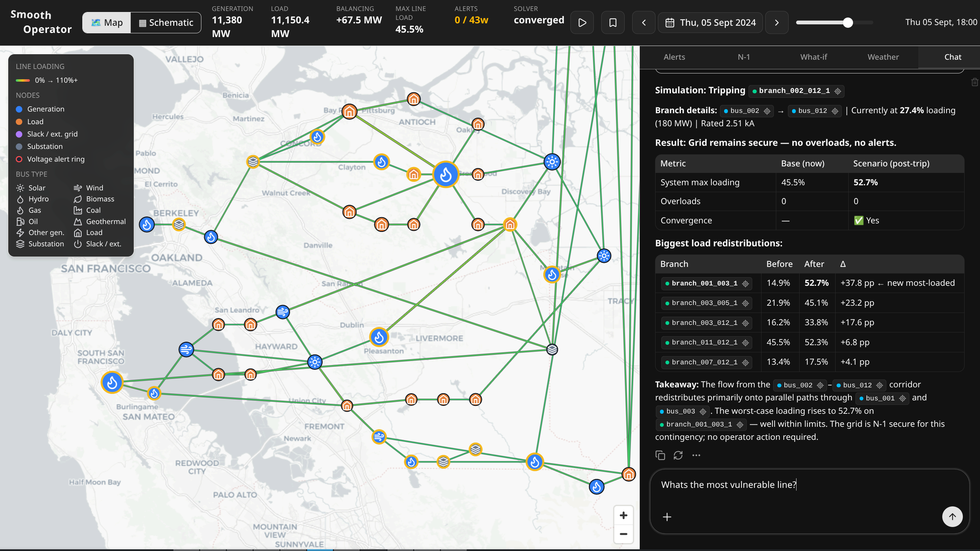Locate branch_003_005_1 on the map
980x551 pixels.
pos(746,303)
